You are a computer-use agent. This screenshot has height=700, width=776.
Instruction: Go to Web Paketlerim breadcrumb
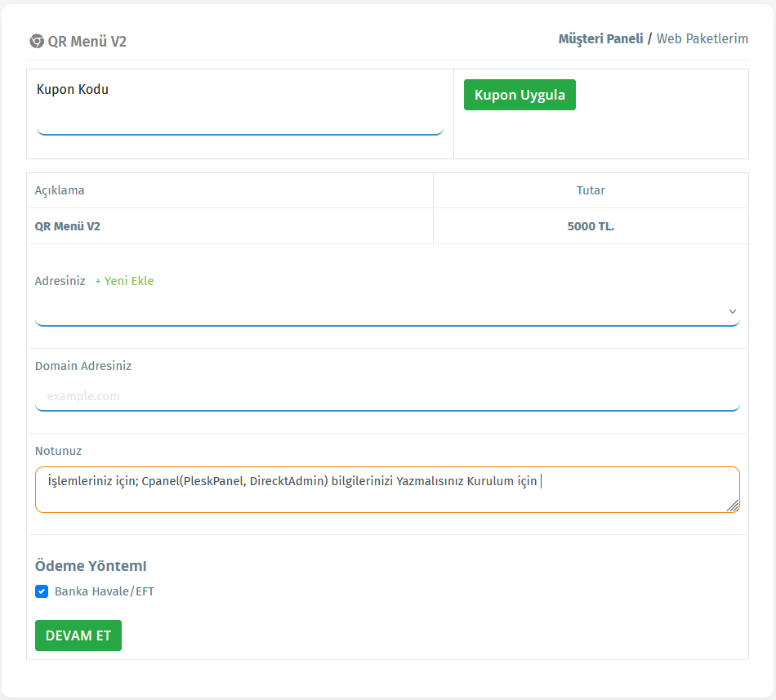pyautogui.click(x=702, y=38)
